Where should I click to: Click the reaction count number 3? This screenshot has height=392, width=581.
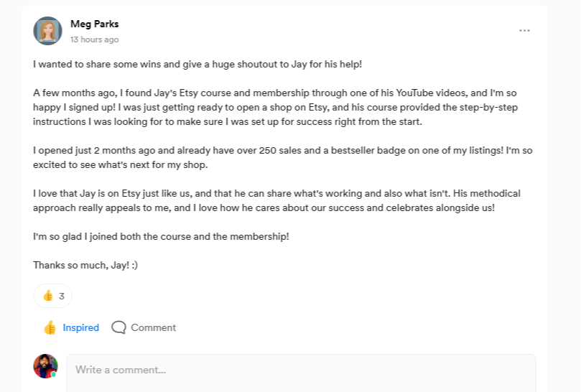62,296
